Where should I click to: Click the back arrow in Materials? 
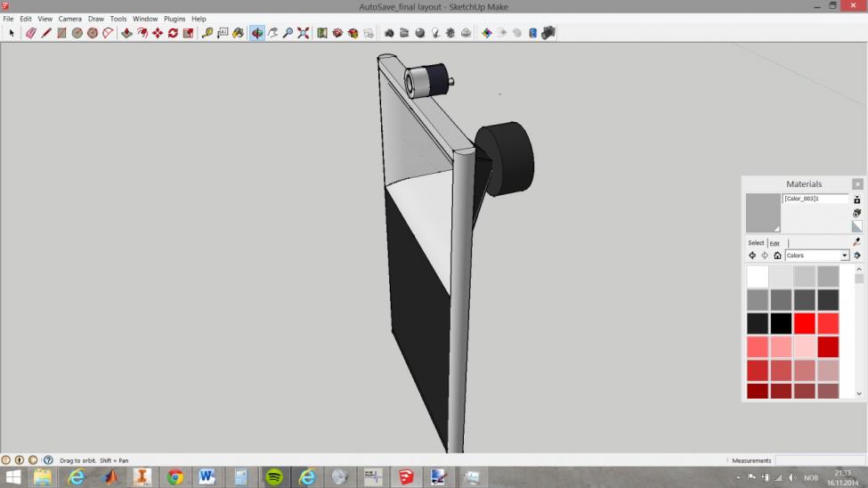pos(752,256)
